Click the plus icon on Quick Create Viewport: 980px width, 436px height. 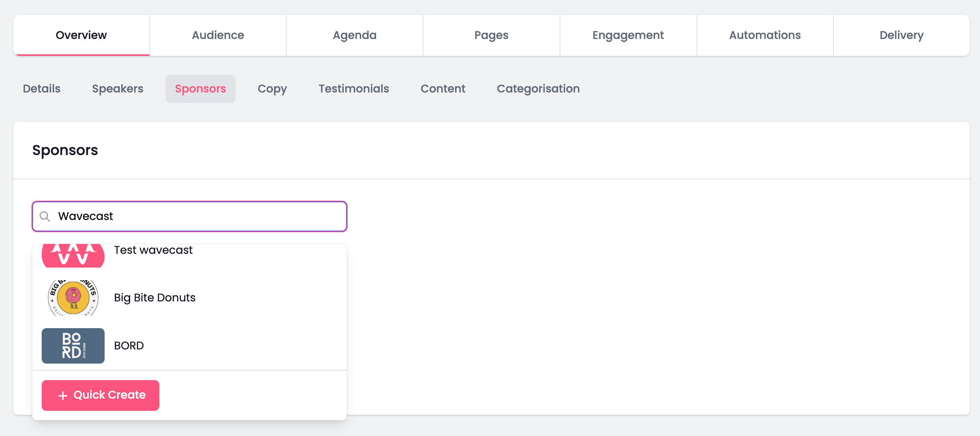pos(63,395)
